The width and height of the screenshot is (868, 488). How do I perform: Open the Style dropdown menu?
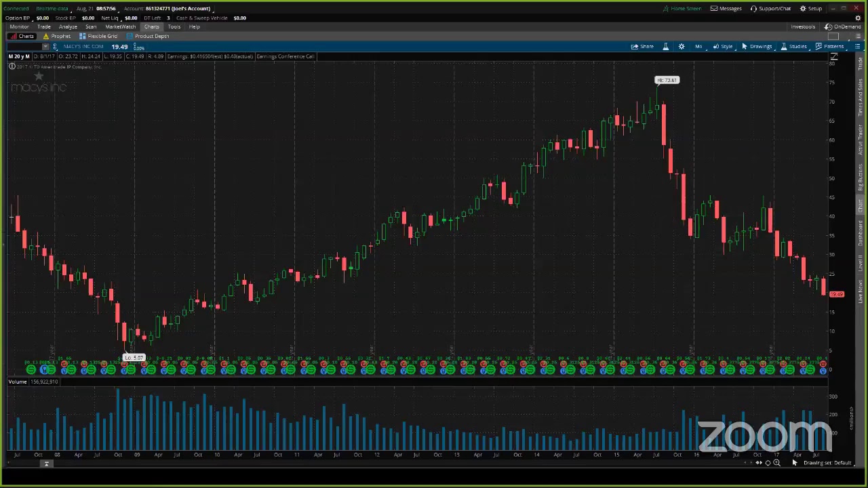click(723, 47)
